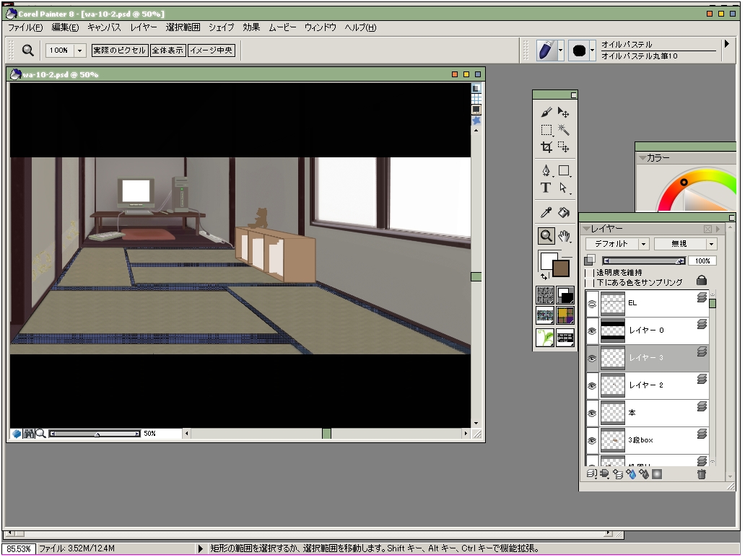Swap main and additional colors
Image resolution: width=745 pixels, height=560 pixels.
(544, 276)
